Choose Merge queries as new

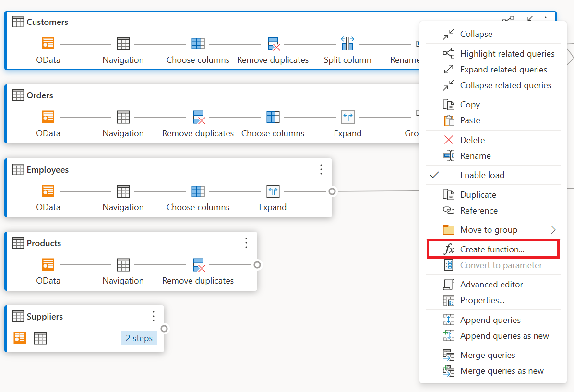(x=493, y=371)
